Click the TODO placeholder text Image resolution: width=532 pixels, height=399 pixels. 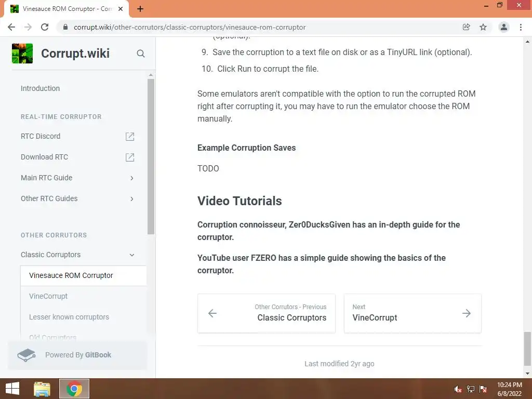(x=208, y=169)
